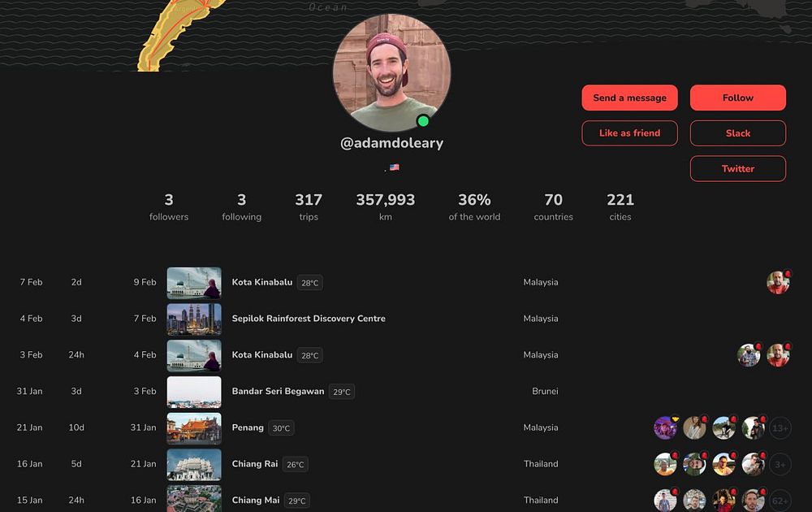
Task: View the 3 following count
Action: coord(241,206)
